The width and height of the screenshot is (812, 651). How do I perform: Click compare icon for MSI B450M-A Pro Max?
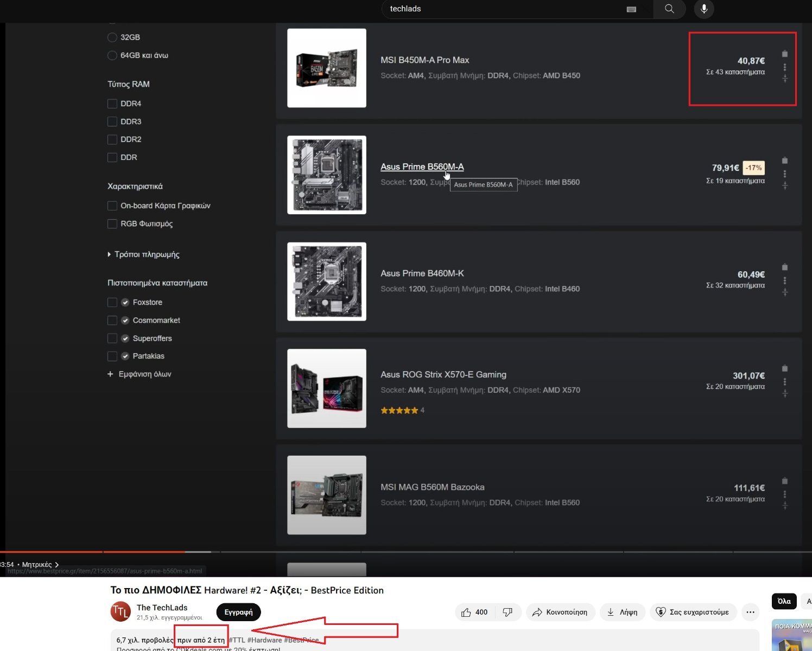[x=785, y=79]
